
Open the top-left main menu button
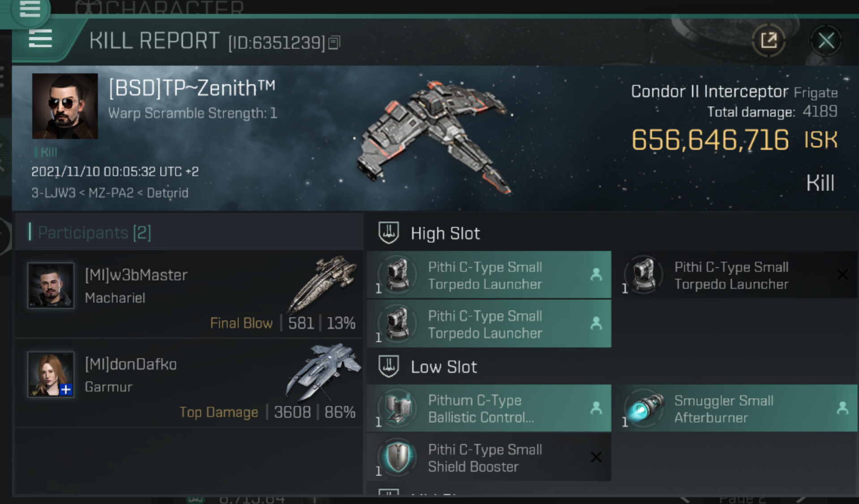coord(30,9)
